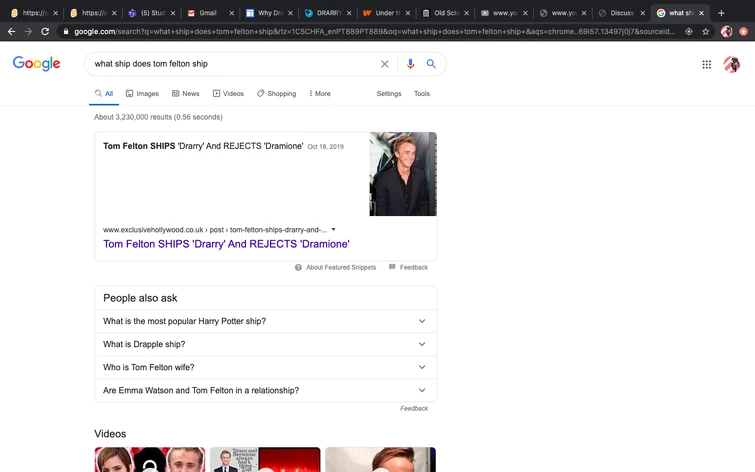Click the 'About 3,230,000 results' text

click(x=158, y=117)
